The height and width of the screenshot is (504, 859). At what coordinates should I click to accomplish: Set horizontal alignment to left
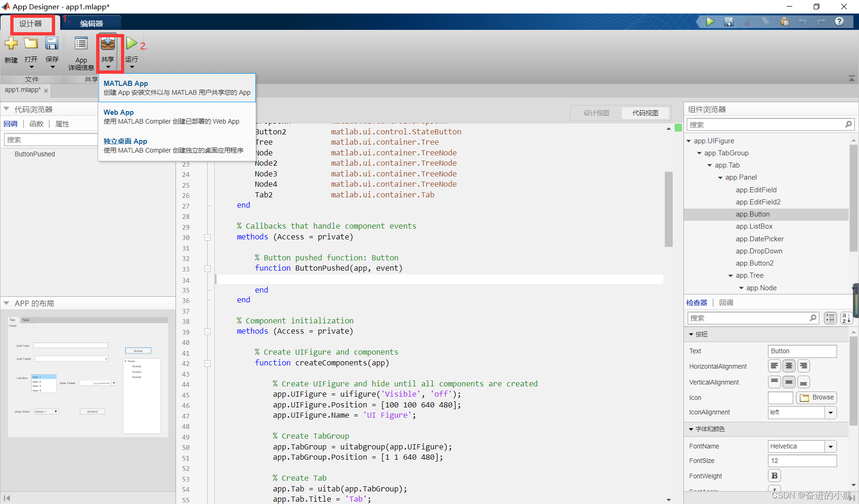coord(775,366)
